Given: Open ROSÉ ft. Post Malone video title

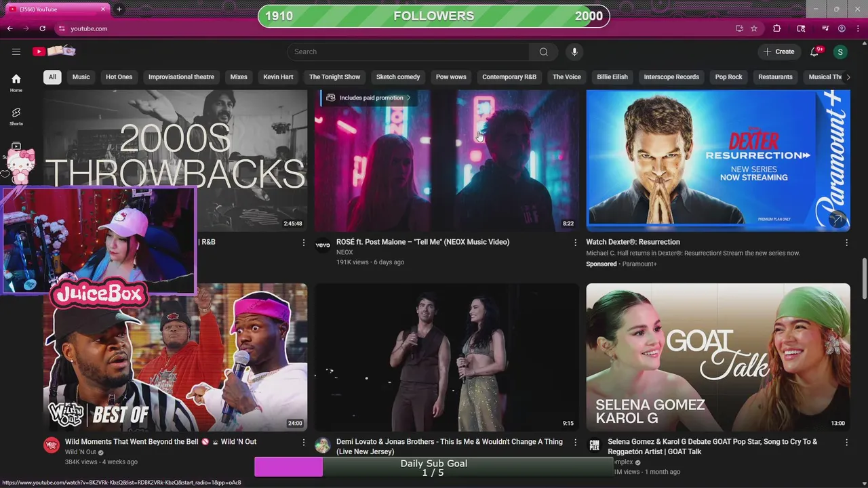Looking at the screenshot, I should [422, 242].
